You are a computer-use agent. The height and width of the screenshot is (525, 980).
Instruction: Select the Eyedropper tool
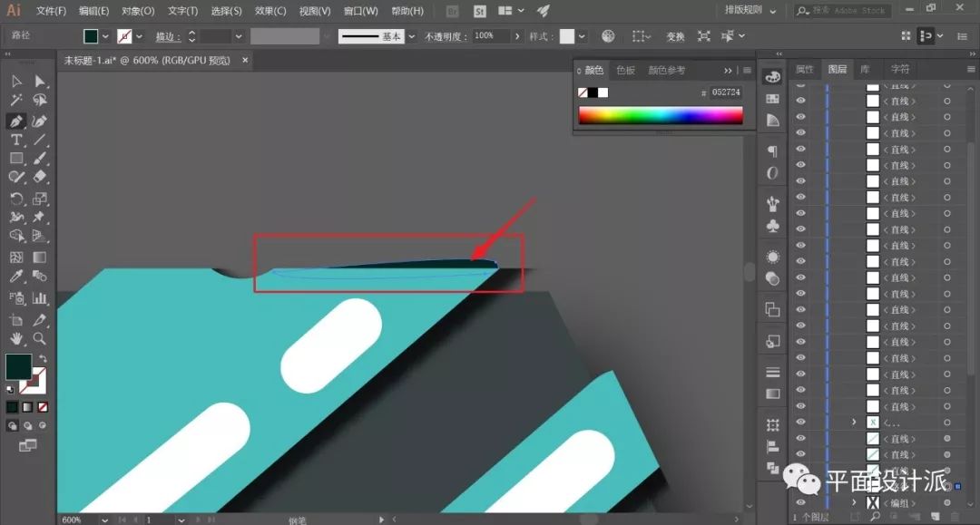(16, 277)
